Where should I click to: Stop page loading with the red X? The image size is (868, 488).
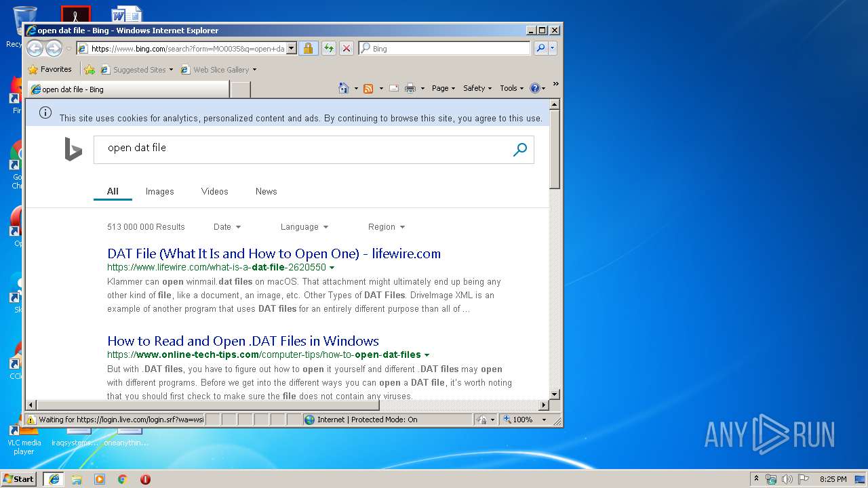click(347, 48)
